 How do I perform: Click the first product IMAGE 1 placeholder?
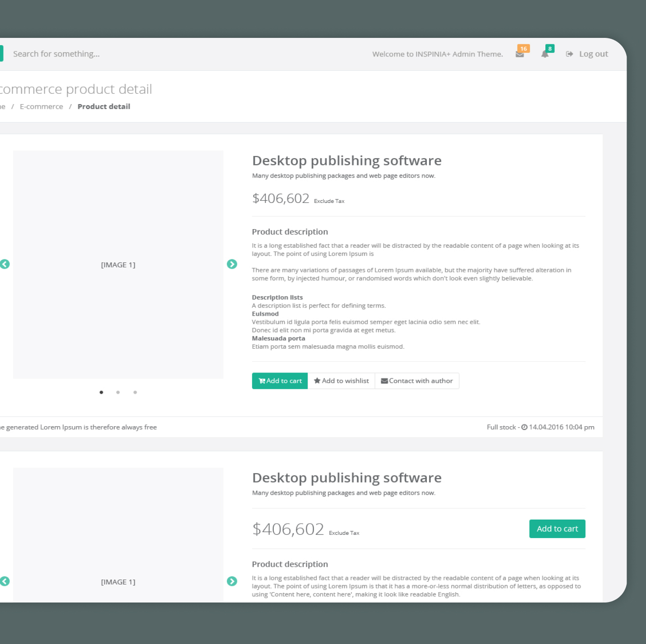pyautogui.click(x=118, y=265)
